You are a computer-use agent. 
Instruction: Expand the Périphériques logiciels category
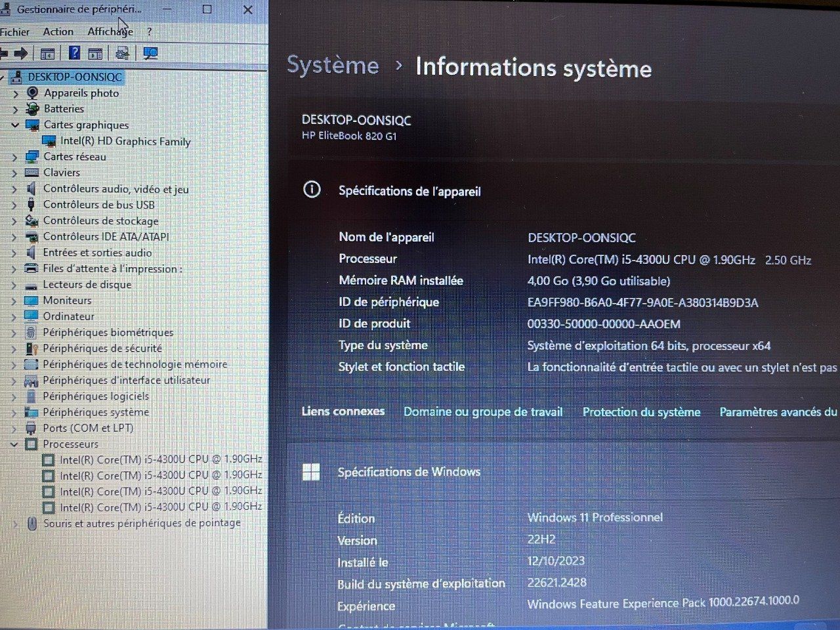click(x=14, y=396)
